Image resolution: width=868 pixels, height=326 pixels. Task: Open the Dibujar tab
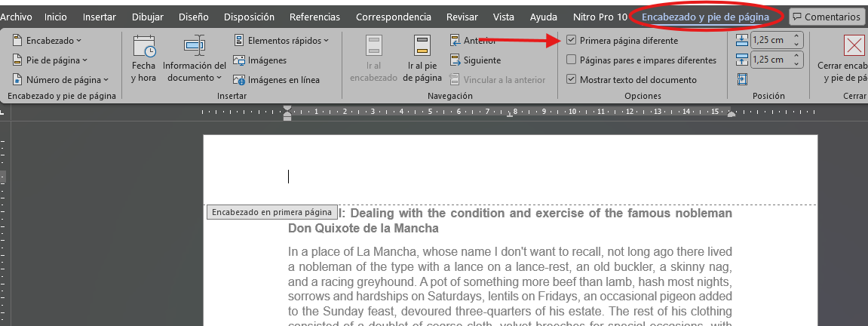pos(146,17)
